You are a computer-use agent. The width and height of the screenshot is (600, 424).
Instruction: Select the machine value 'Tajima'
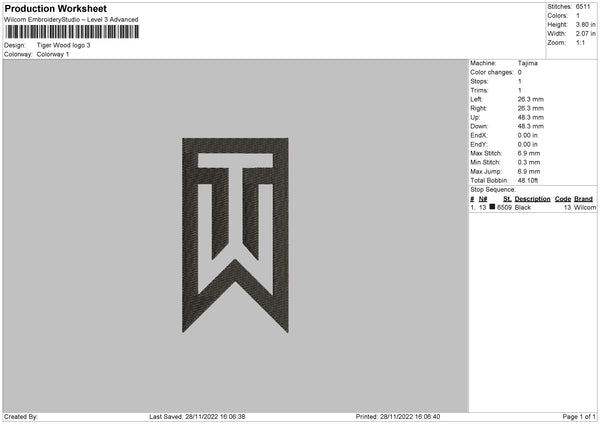pyautogui.click(x=528, y=63)
